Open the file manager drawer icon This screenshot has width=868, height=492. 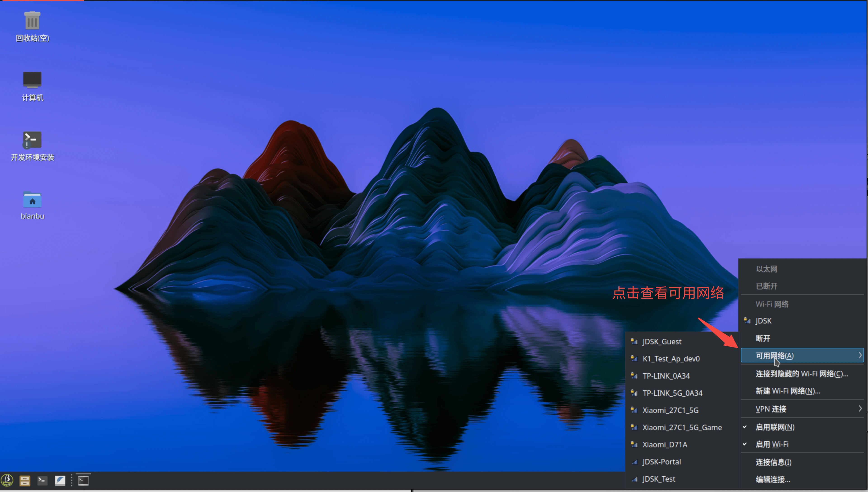[25, 480]
